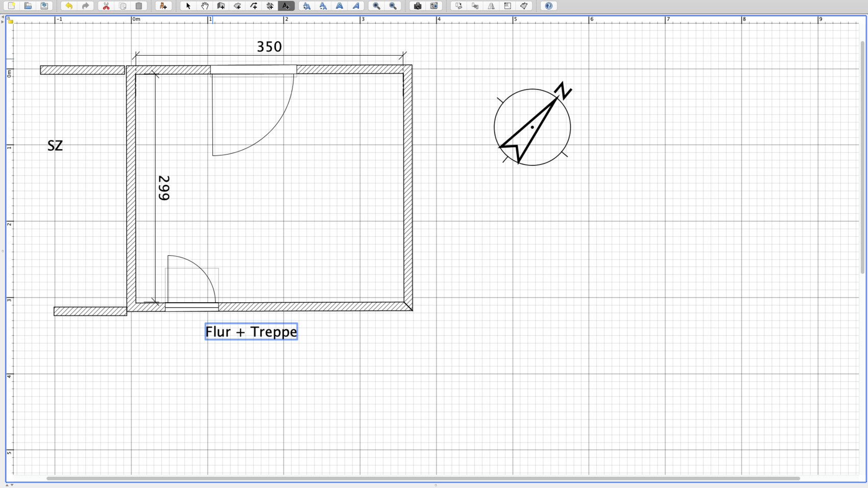Click the compass rose on the plan
Image resolution: width=868 pixels, height=488 pixels.
pos(532,127)
